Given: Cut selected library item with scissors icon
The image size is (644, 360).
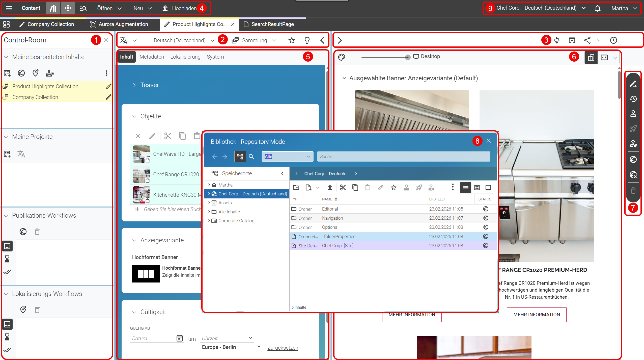Looking at the screenshot, I should pos(343,188).
